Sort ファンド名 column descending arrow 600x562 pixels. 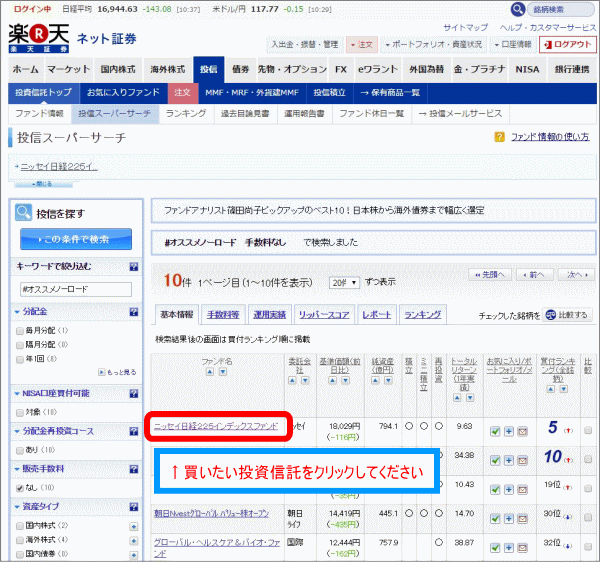click(x=223, y=371)
